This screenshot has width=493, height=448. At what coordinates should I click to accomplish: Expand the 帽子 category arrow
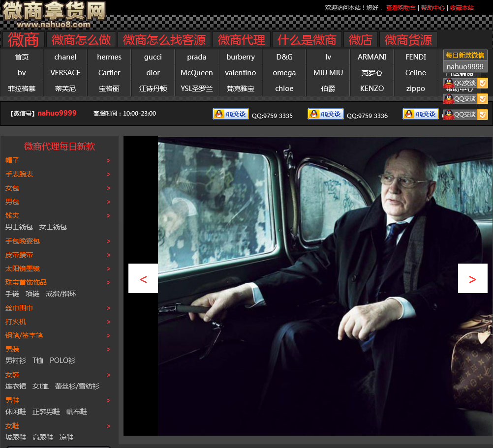click(108, 160)
